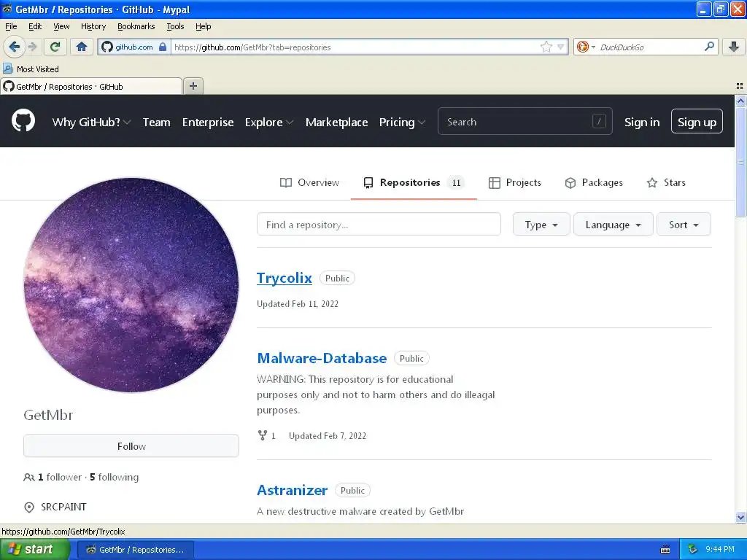Expand the Explore dropdown in header
Image resolution: width=747 pixels, height=560 pixels.
[x=268, y=122]
